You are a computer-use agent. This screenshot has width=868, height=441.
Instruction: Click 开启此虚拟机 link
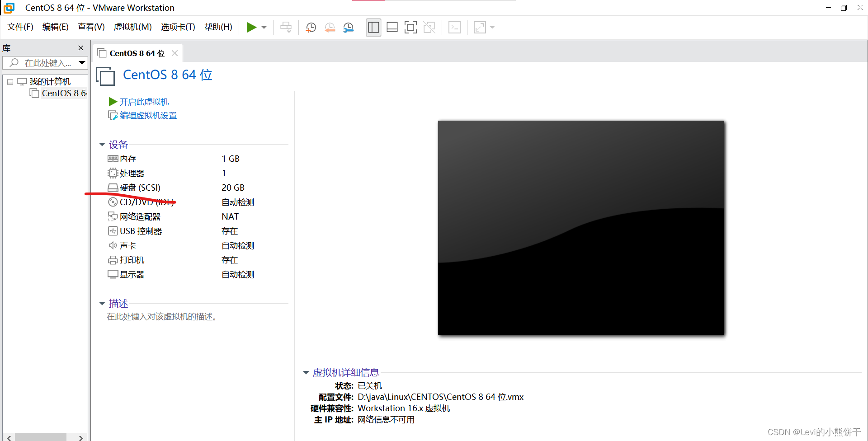144,102
